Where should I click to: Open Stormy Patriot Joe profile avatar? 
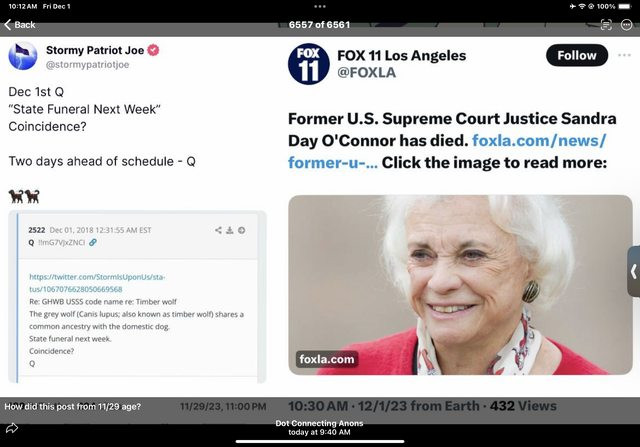[22, 56]
